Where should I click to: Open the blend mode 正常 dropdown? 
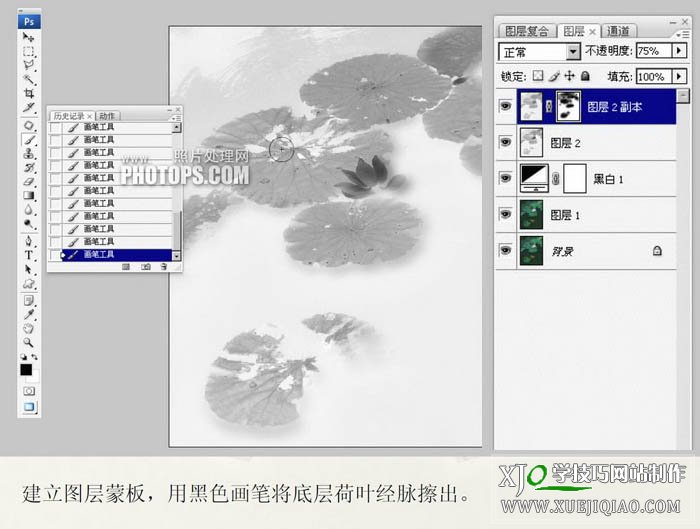pos(573,52)
